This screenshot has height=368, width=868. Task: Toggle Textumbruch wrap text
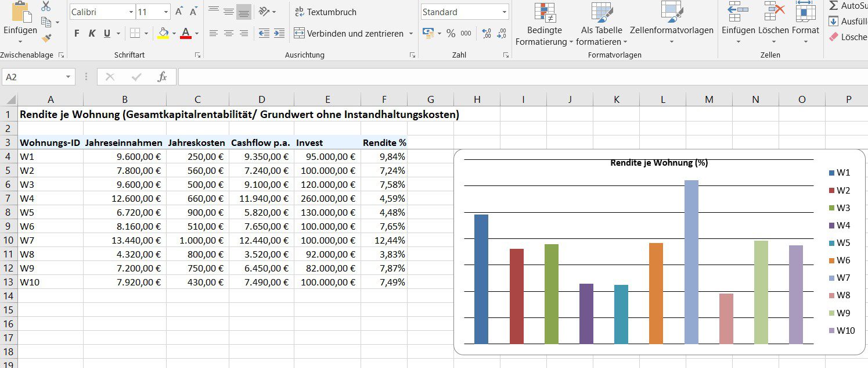pos(325,12)
